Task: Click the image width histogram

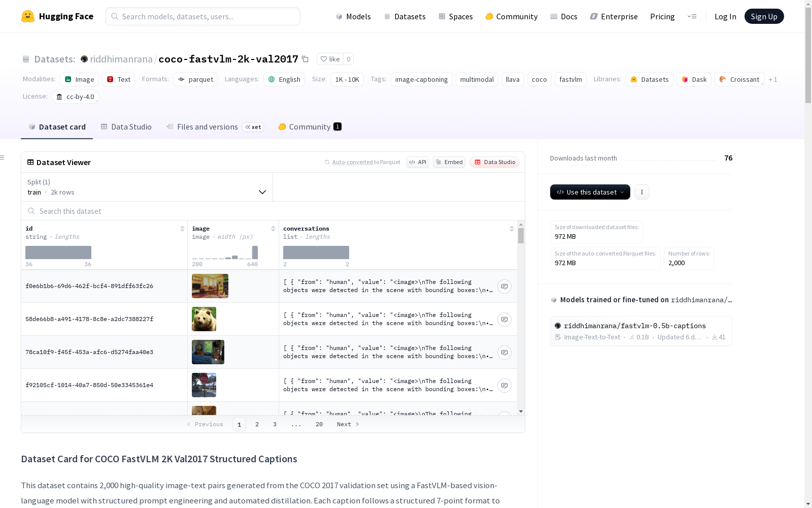Action: (x=225, y=252)
